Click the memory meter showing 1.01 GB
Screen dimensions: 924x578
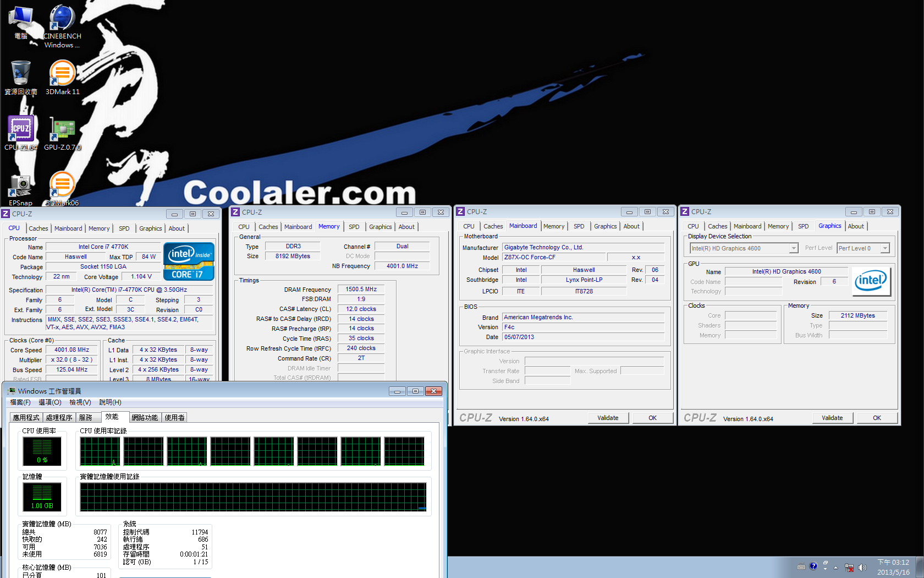tap(42, 498)
